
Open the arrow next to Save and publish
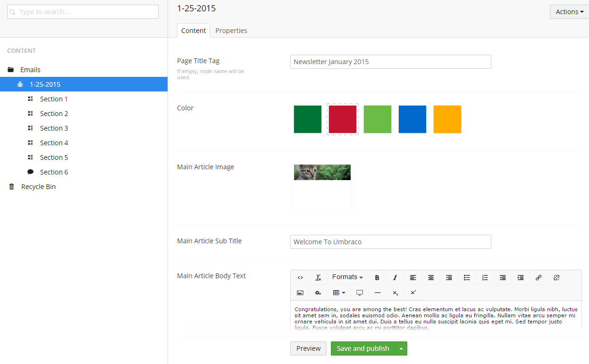click(x=401, y=348)
